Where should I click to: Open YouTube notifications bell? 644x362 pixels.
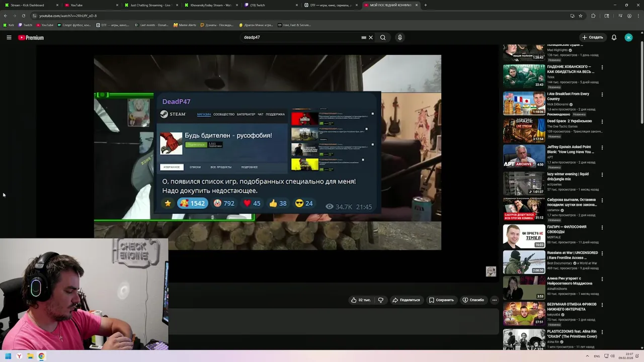click(x=614, y=37)
